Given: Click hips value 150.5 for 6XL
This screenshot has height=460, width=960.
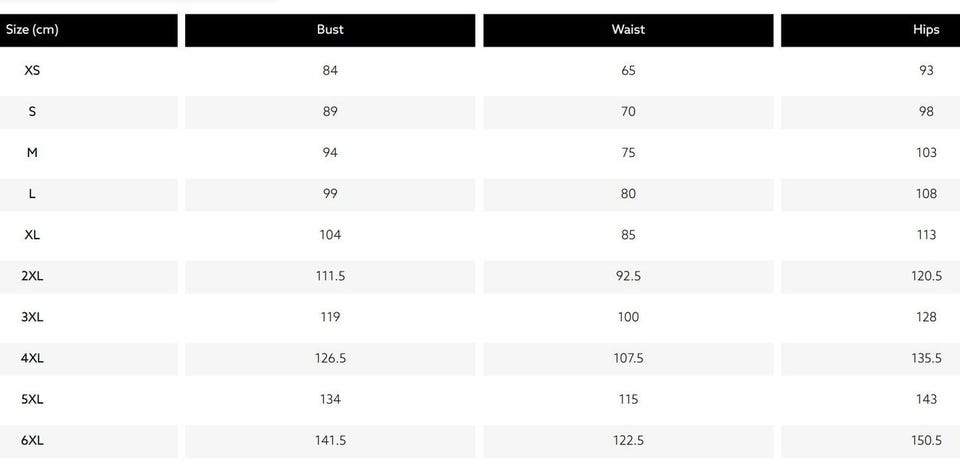Looking at the screenshot, I should (x=926, y=440).
